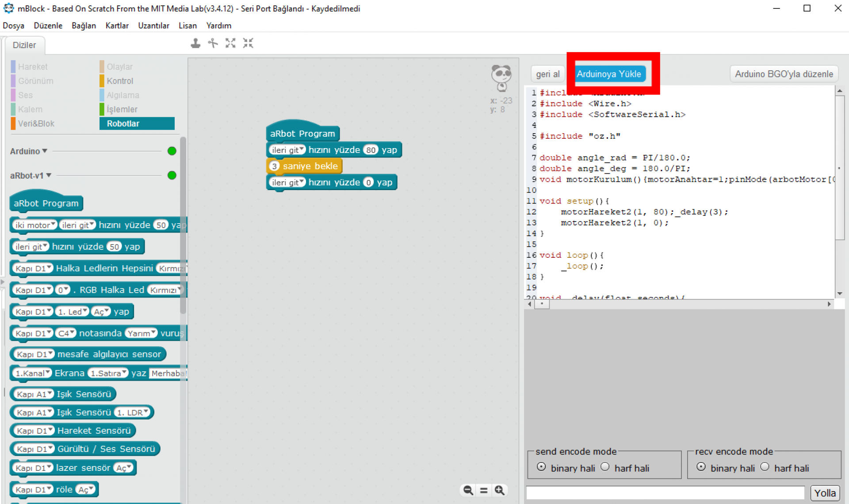Open C4 note dropdown in palette block
This screenshot has width=849, height=504.
66,333
